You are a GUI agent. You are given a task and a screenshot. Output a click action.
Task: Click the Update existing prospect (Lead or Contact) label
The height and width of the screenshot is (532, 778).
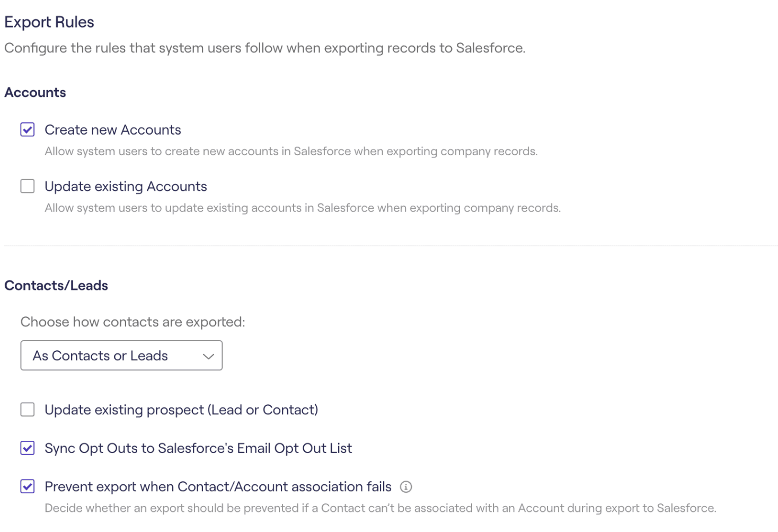click(181, 410)
